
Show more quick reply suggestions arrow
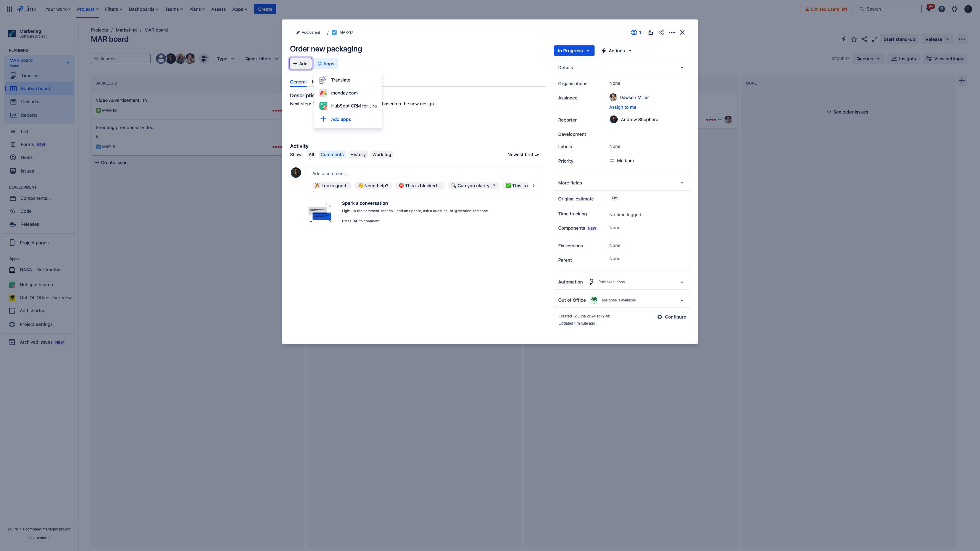click(533, 186)
